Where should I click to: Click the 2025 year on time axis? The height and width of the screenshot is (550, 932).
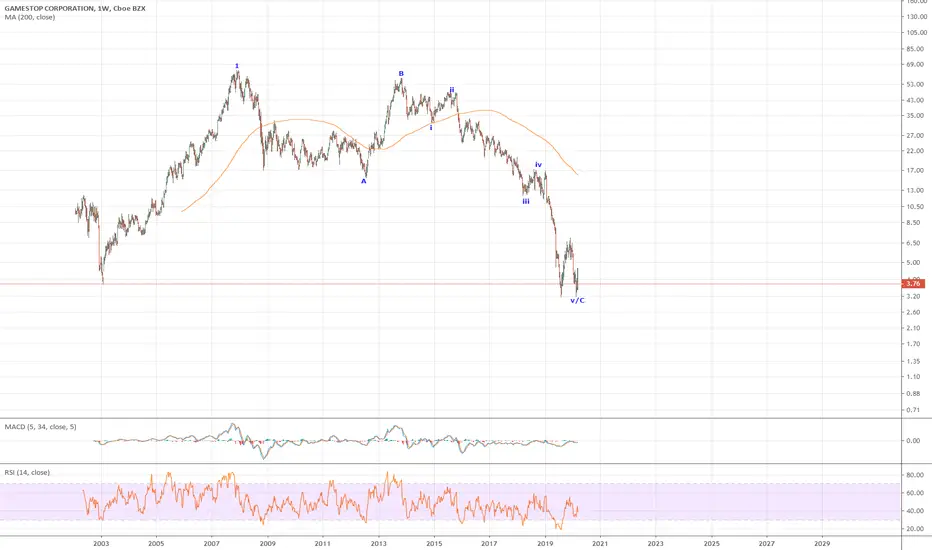coord(711,543)
